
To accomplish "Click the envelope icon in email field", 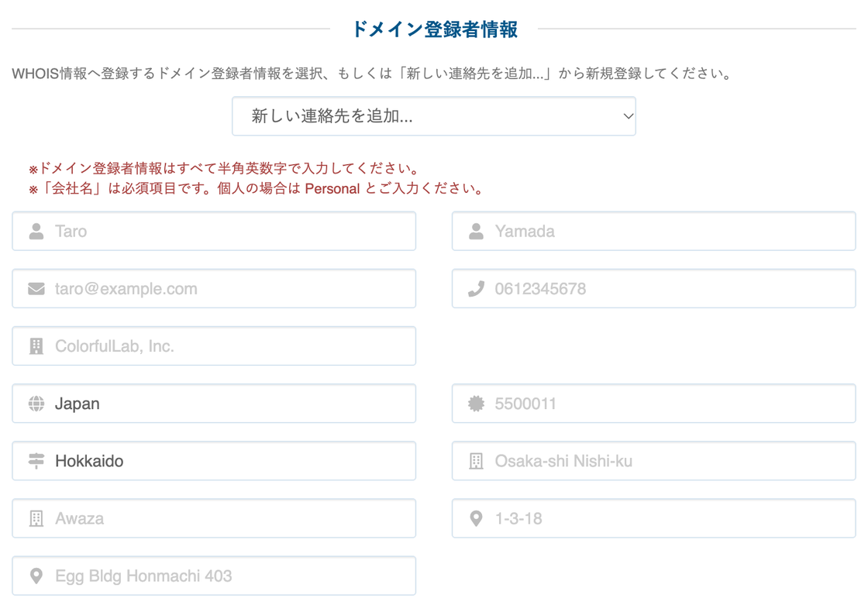I will point(36,289).
